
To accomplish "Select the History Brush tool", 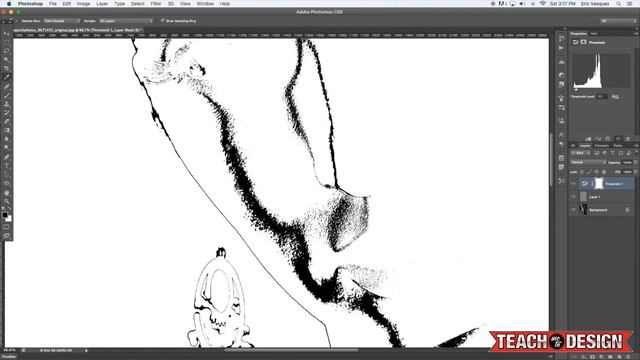I will tap(7, 113).
